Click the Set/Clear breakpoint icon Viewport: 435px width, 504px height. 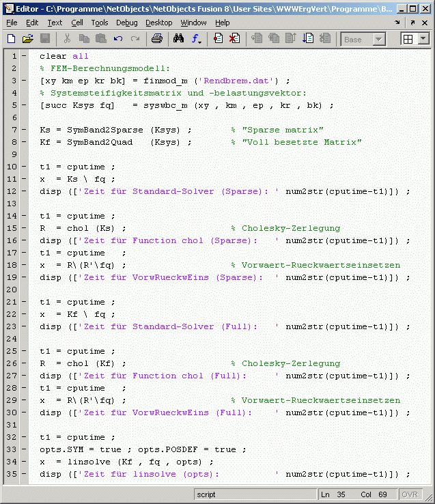tap(218, 39)
